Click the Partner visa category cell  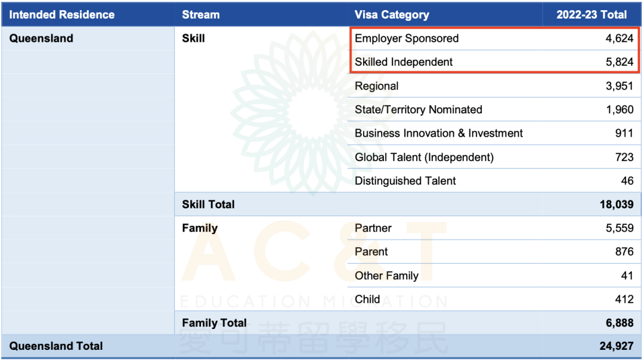373,228
